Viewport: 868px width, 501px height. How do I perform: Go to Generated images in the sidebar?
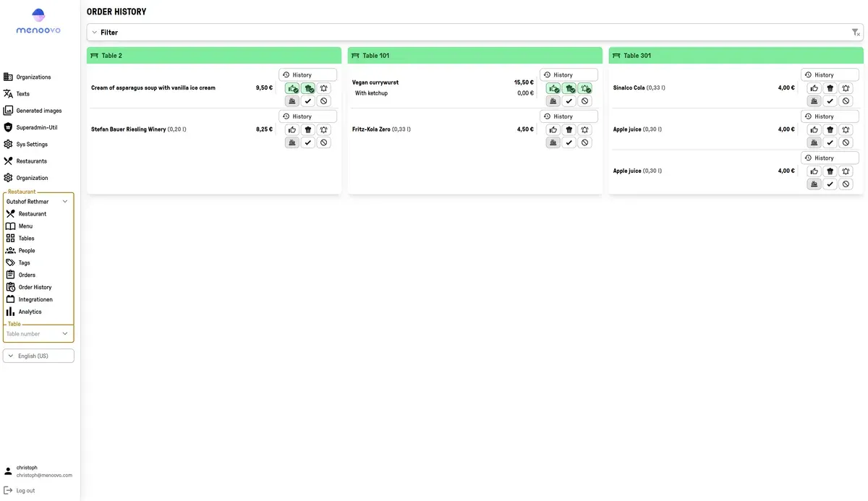(x=38, y=111)
